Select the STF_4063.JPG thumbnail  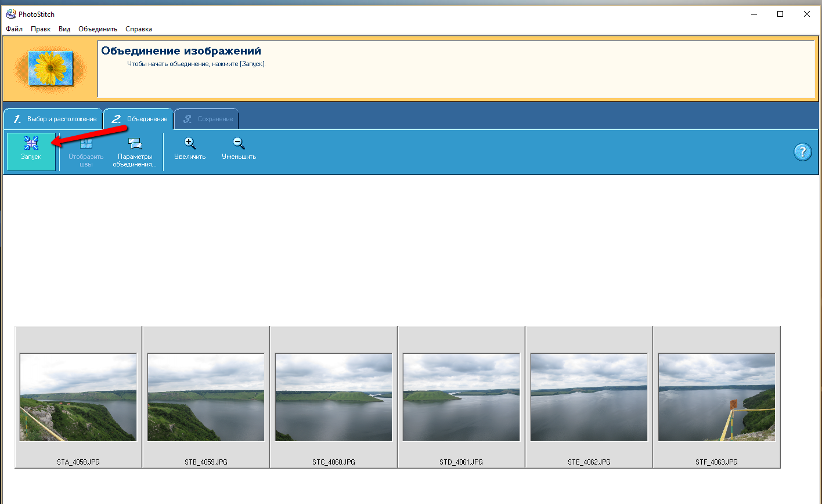pos(717,397)
